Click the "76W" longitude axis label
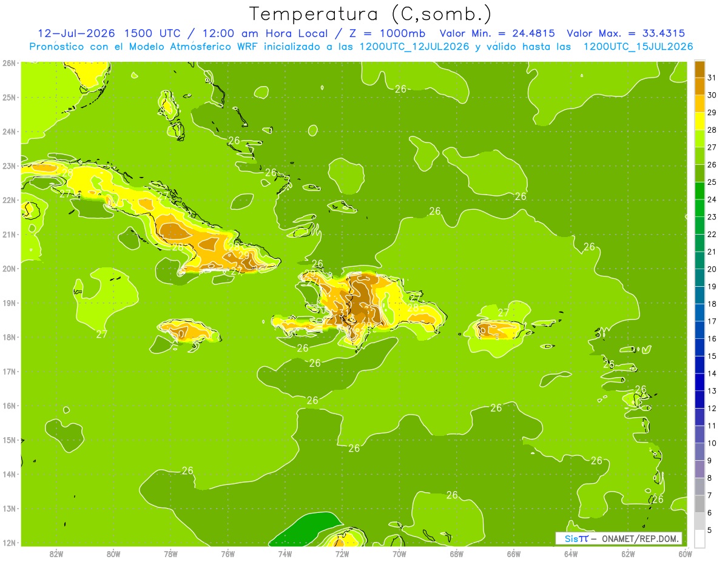 227,553
